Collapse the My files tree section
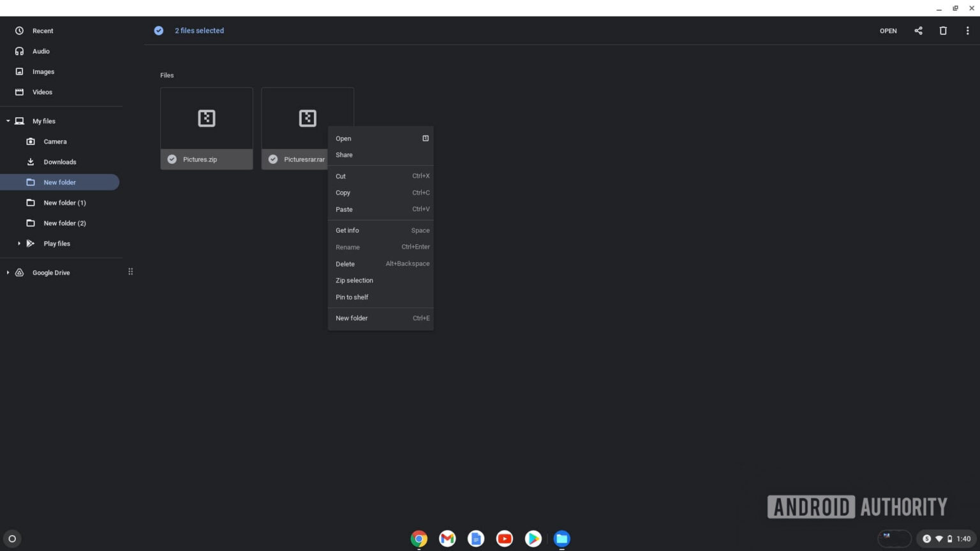 (8, 121)
